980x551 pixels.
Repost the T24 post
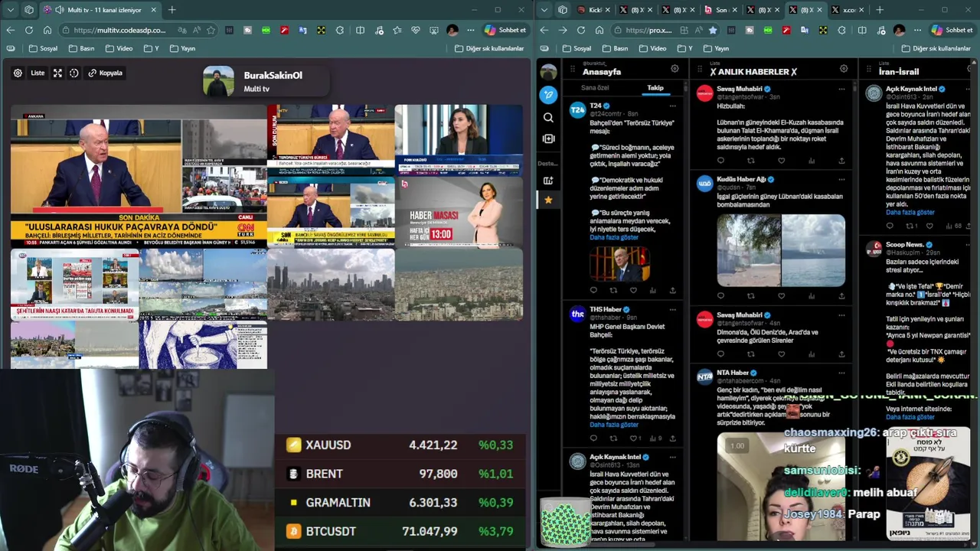613,291
